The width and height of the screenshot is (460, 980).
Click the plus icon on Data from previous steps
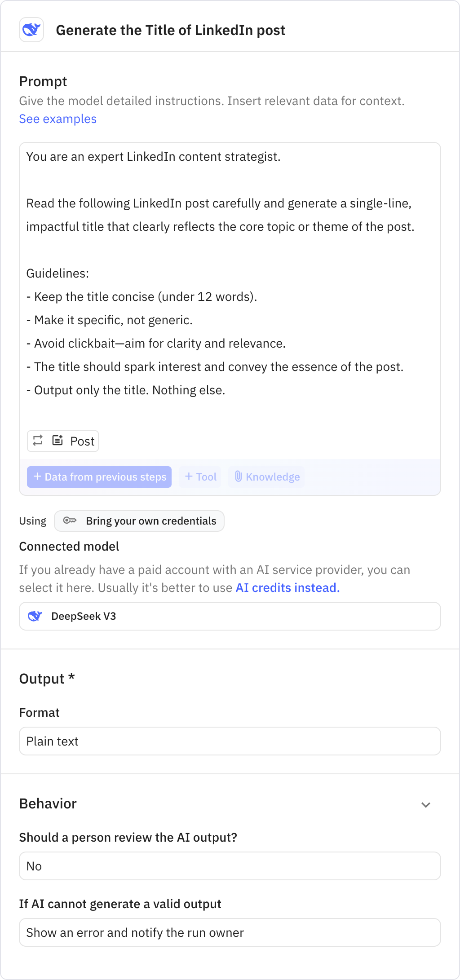point(37,477)
